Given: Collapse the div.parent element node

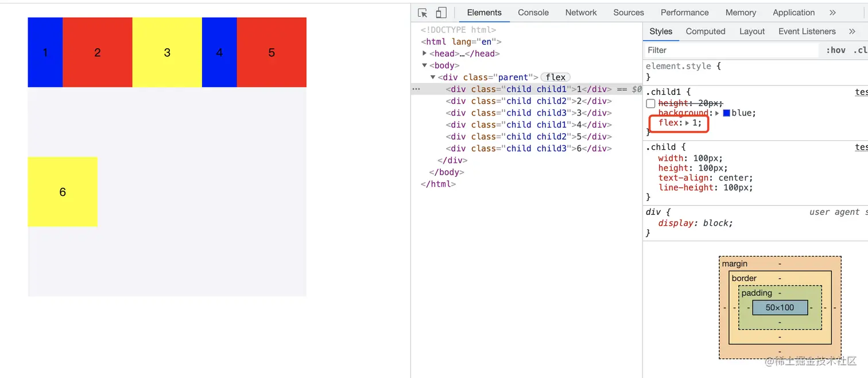Looking at the screenshot, I should [433, 77].
